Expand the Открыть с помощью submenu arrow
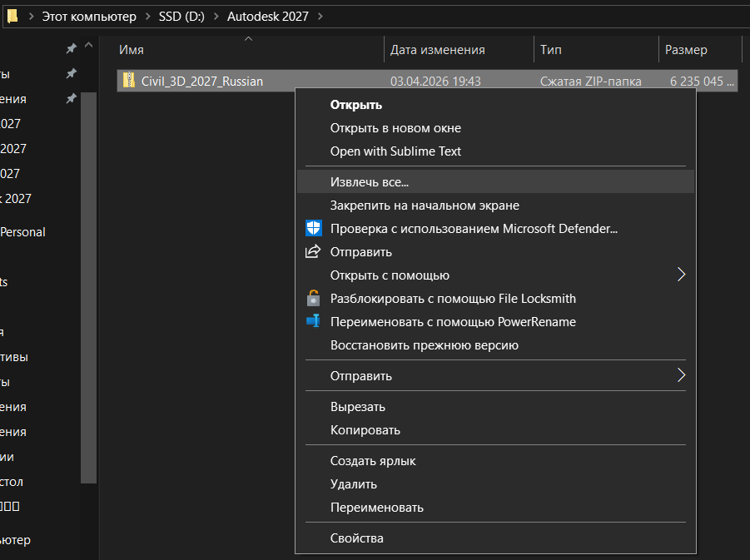This screenshot has width=750, height=560. coord(682,275)
